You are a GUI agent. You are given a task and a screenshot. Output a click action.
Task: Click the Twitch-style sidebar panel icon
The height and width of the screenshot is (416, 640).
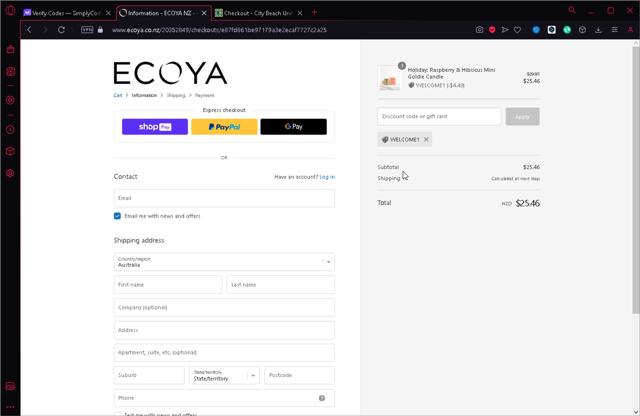(10, 71)
